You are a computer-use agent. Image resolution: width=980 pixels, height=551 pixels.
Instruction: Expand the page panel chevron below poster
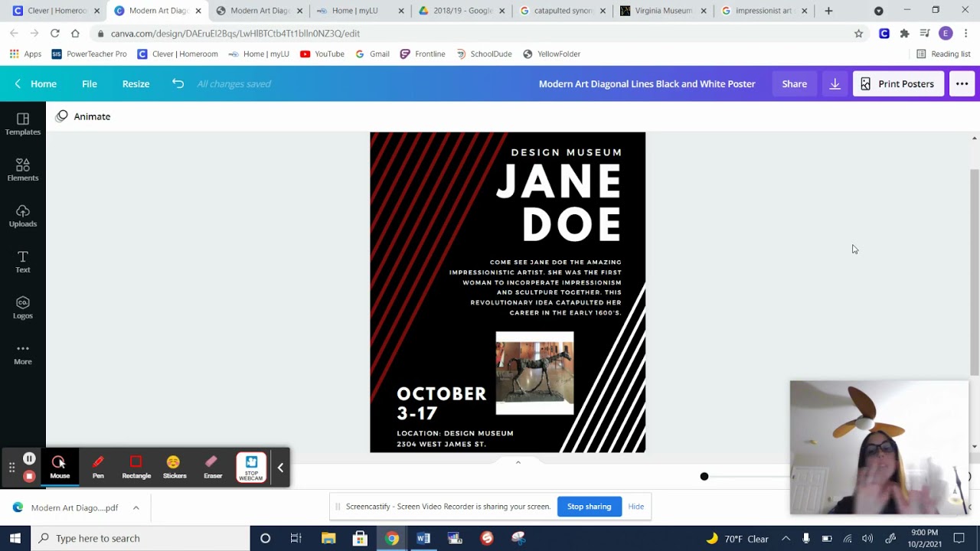click(518, 462)
